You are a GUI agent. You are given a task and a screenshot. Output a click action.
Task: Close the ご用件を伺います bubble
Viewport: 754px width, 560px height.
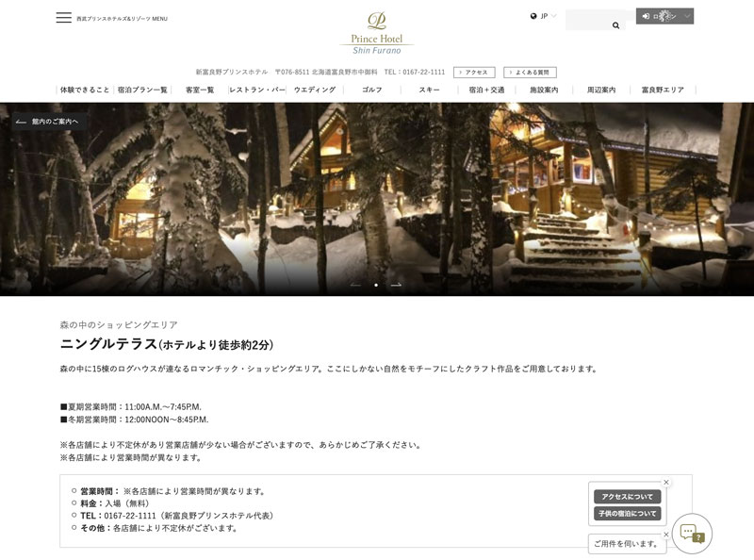pos(666,535)
